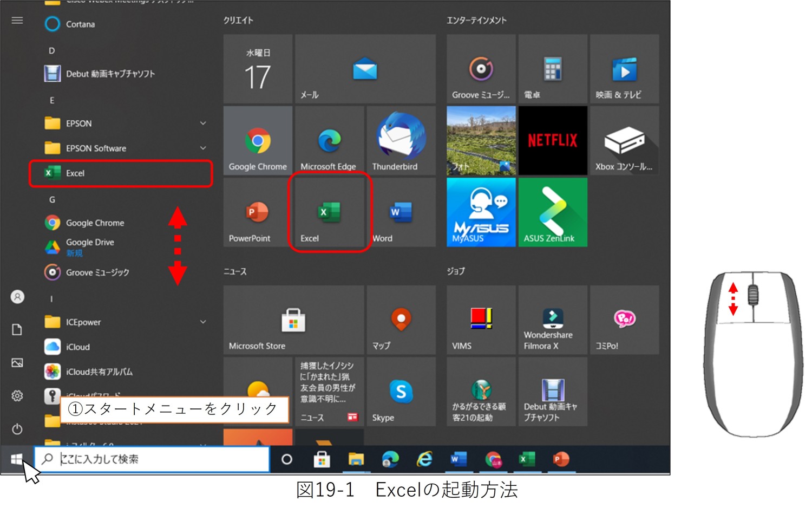Image resolution: width=812 pixels, height=514 pixels.
Task: Open the Thunderbird tile
Action: tap(401, 141)
